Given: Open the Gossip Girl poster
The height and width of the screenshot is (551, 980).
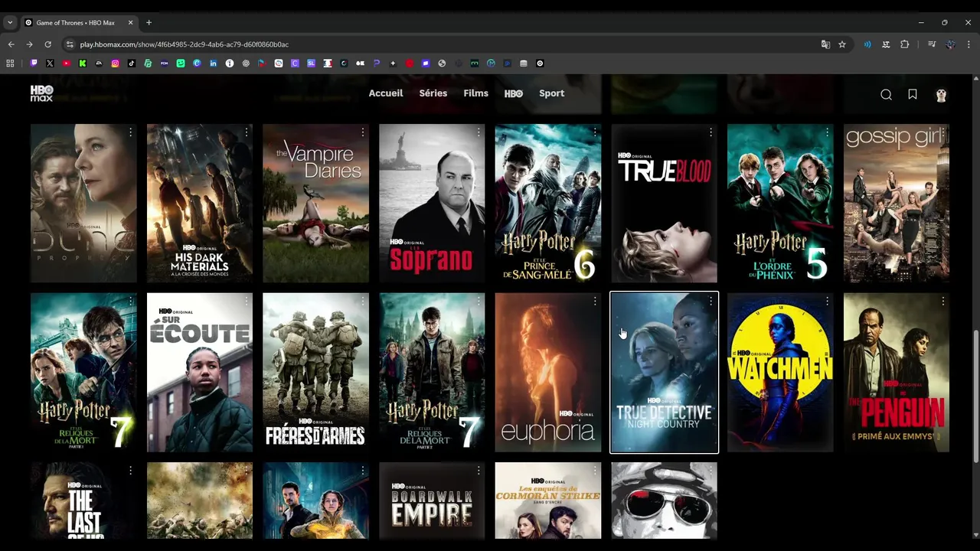Looking at the screenshot, I should pyautogui.click(x=897, y=203).
